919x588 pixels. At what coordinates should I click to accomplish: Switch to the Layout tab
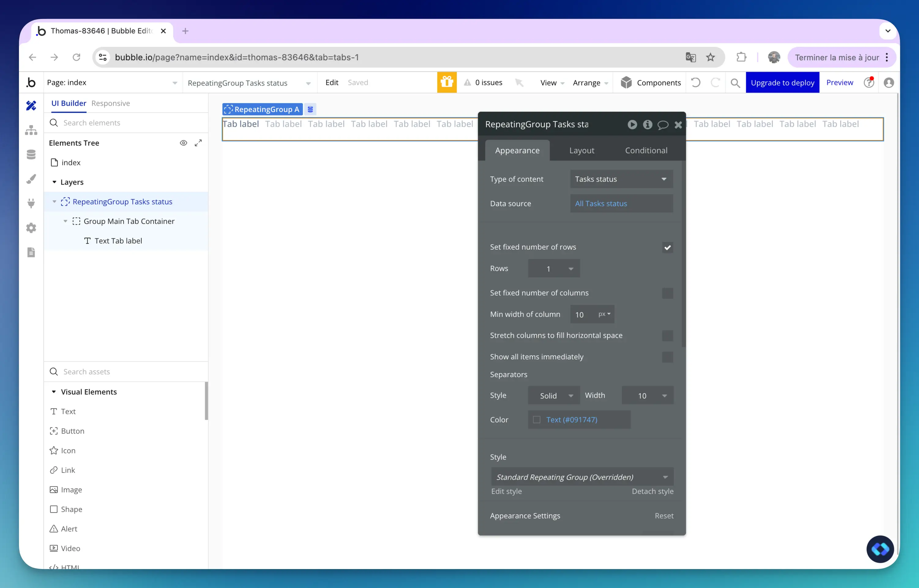coord(581,150)
